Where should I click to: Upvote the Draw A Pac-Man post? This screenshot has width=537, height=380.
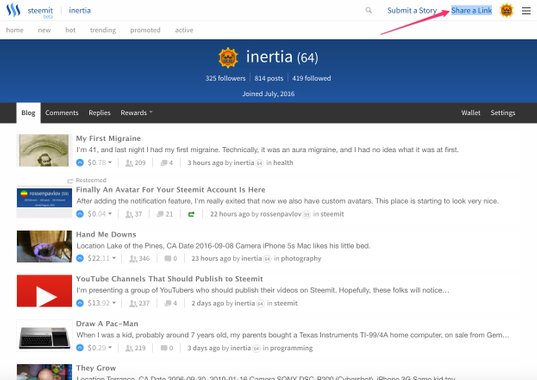(80, 348)
